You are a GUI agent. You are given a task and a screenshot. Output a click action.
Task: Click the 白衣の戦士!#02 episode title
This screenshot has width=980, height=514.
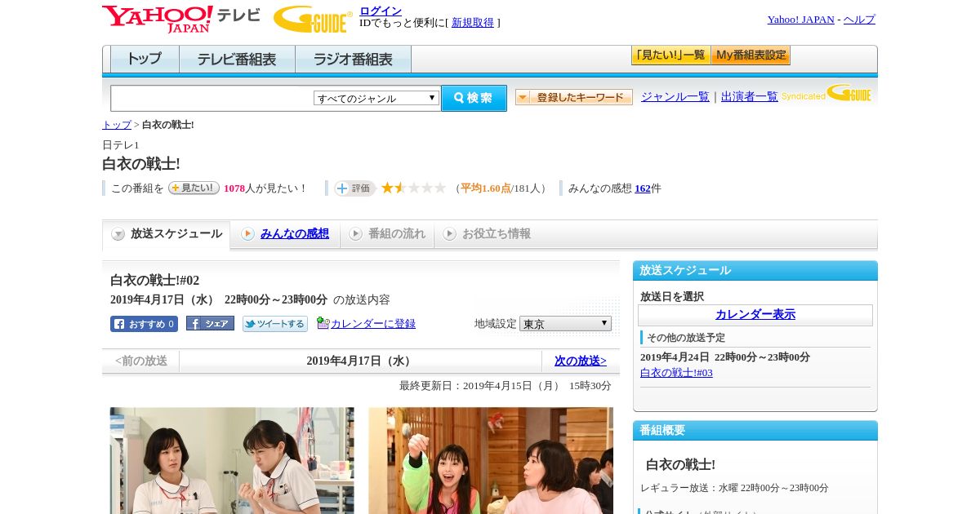tap(155, 280)
